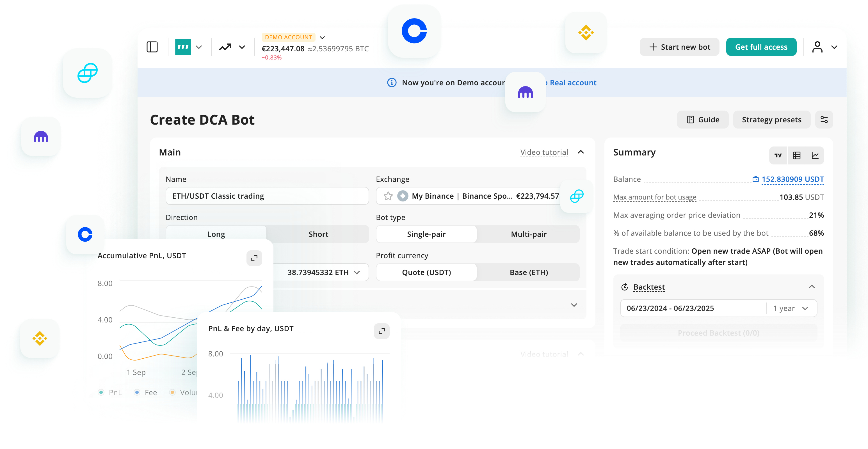Hide the Fee series on the PnL chart legend

145,392
